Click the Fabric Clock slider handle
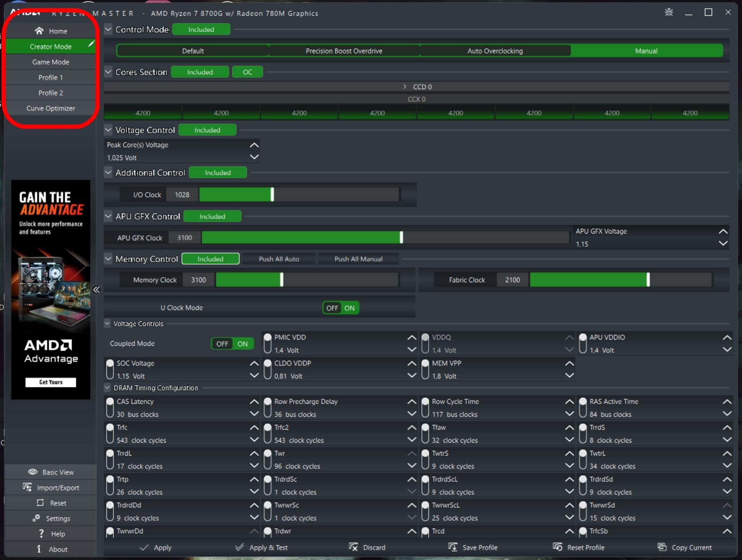The width and height of the screenshot is (742, 560). coord(648,279)
